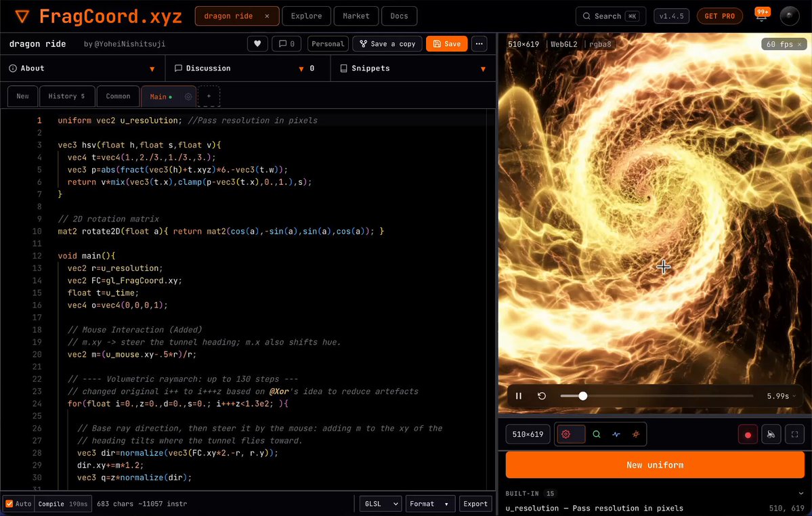Like the shader with the heart icon
Screen dimensions: 812x516
(x=257, y=44)
